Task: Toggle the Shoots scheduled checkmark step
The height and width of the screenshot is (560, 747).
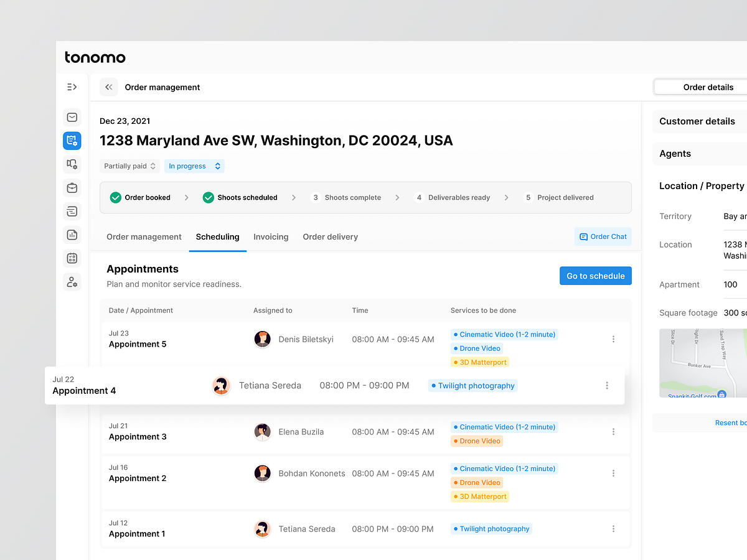Action: (x=208, y=197)
